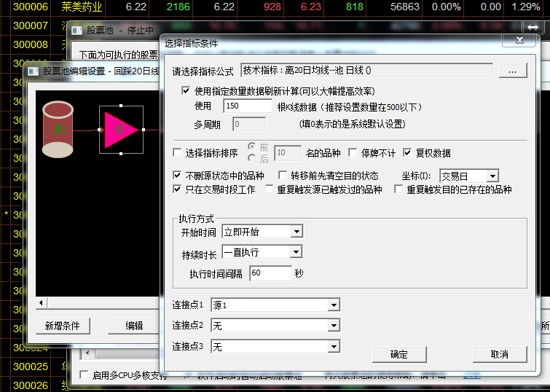550x392 pixels.
Task: Click the 执行时间间隔 seconds field
Action: click(x=269, y=273)
